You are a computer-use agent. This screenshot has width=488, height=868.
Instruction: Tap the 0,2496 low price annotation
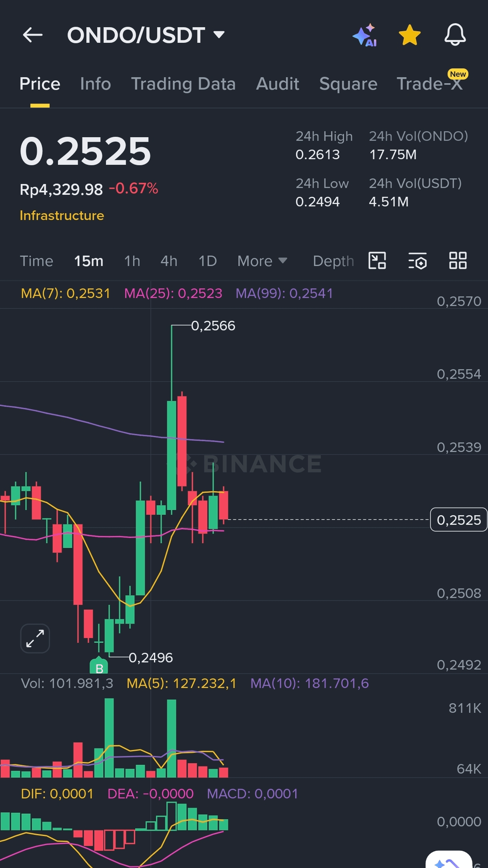point(151,658)
